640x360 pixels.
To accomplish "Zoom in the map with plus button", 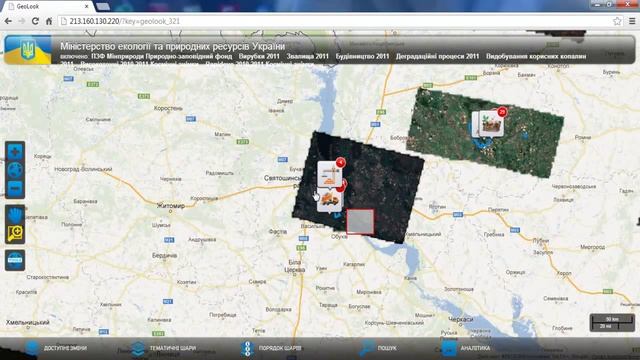I will 15,152.
